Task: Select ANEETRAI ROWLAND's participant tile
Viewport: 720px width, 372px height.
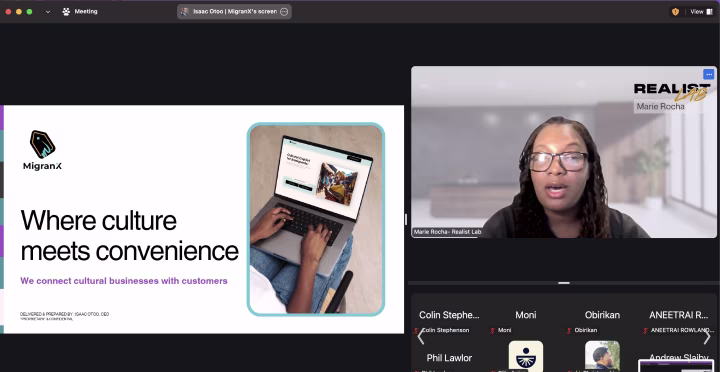Action: (x=679, y=315)
